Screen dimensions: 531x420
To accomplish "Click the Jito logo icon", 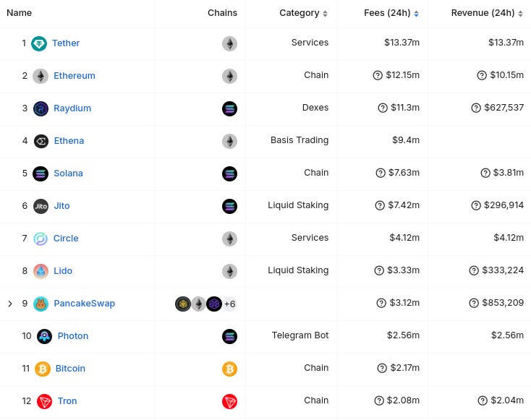I will [x=41, y=206].
